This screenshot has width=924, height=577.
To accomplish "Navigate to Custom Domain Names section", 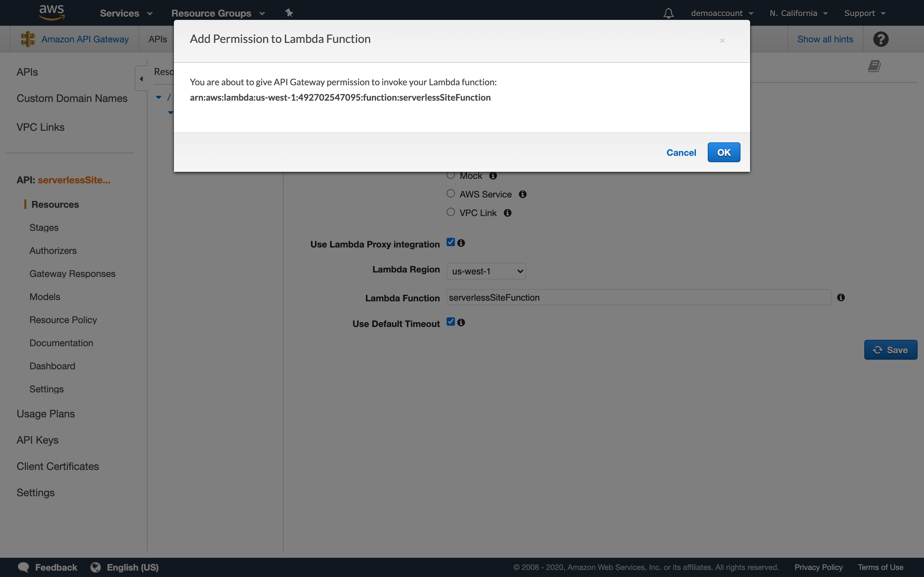I will tap(71, 98).
